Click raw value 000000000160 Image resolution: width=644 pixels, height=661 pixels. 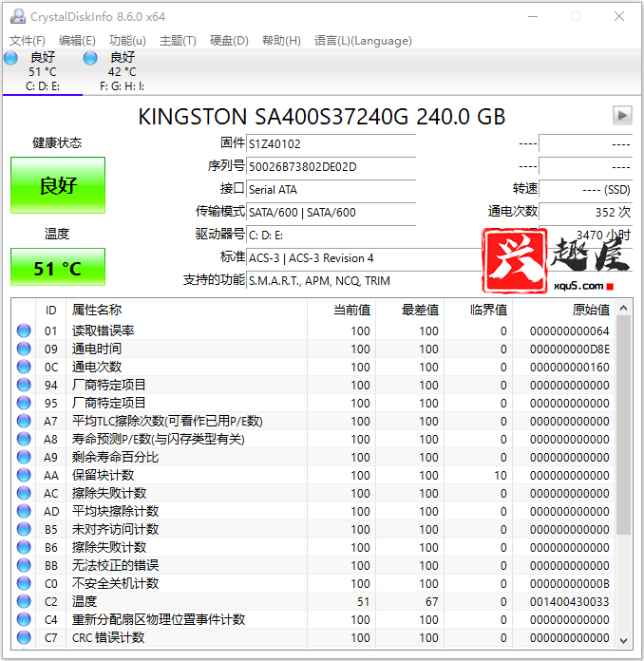(569, 368)
